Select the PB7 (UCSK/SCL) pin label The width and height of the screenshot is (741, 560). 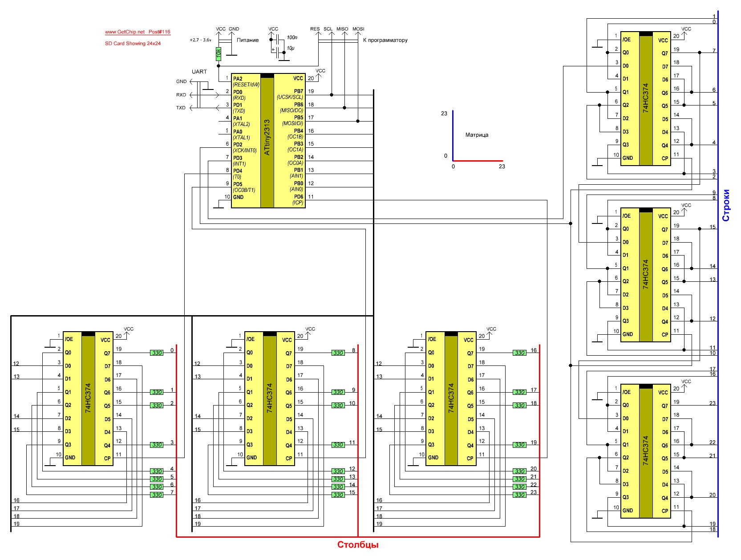coord(290,94)
